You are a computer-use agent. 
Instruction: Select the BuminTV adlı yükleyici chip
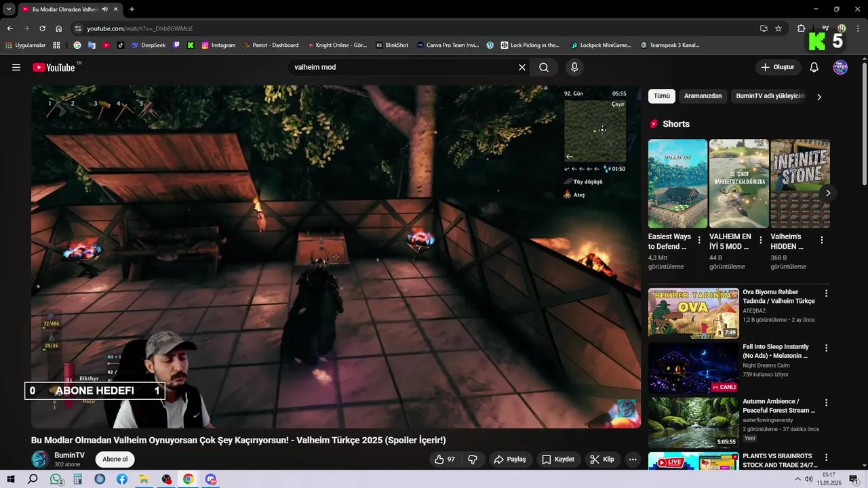click(x=770, y=96)
